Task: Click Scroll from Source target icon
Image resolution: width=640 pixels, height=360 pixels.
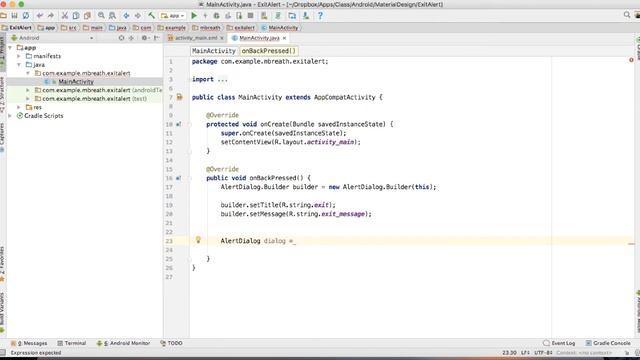Action: (x=121, y=38)
